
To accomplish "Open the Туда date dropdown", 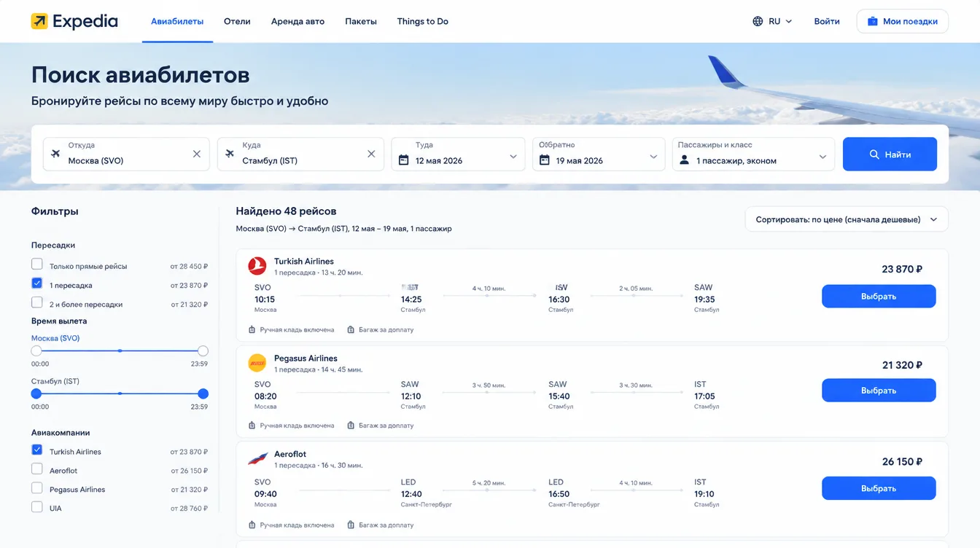I will coord(458,154).
